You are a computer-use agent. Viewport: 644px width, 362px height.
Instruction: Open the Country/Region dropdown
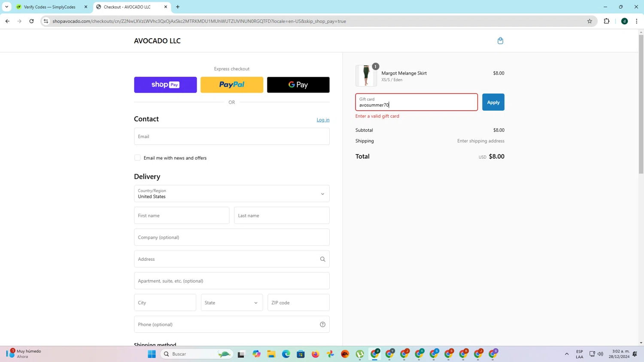pyautogui.click(x=232, y=193)
